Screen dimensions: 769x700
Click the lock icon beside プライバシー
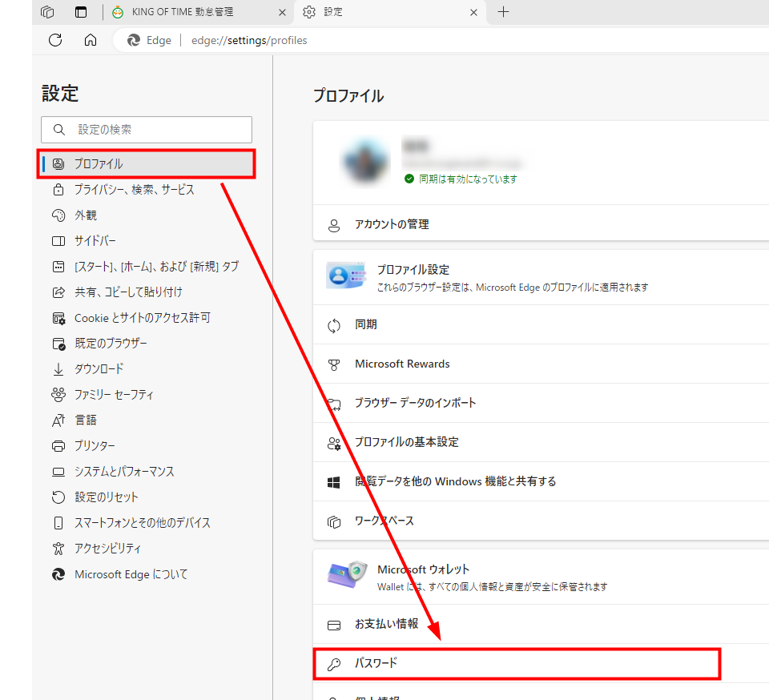click(x=58, y=189)
